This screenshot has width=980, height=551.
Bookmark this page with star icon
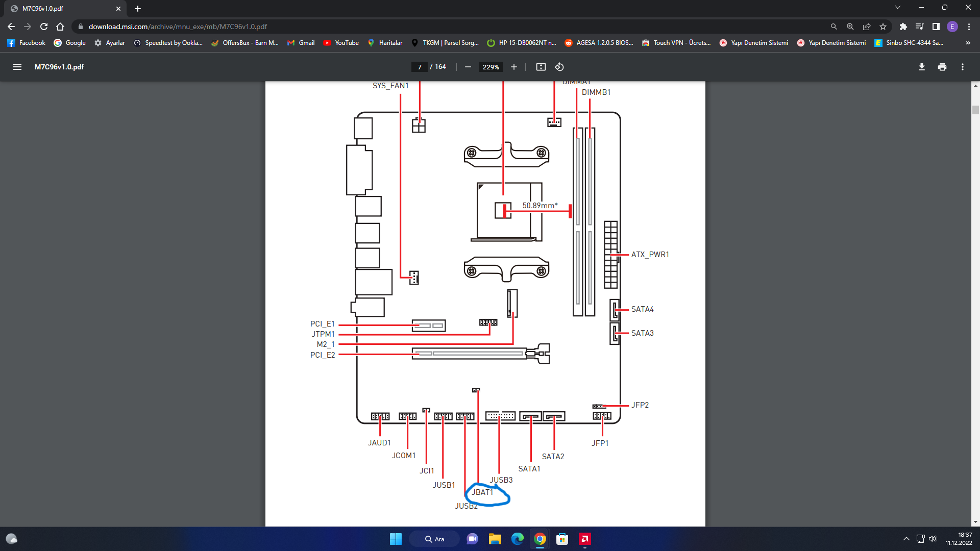point(883,27)
